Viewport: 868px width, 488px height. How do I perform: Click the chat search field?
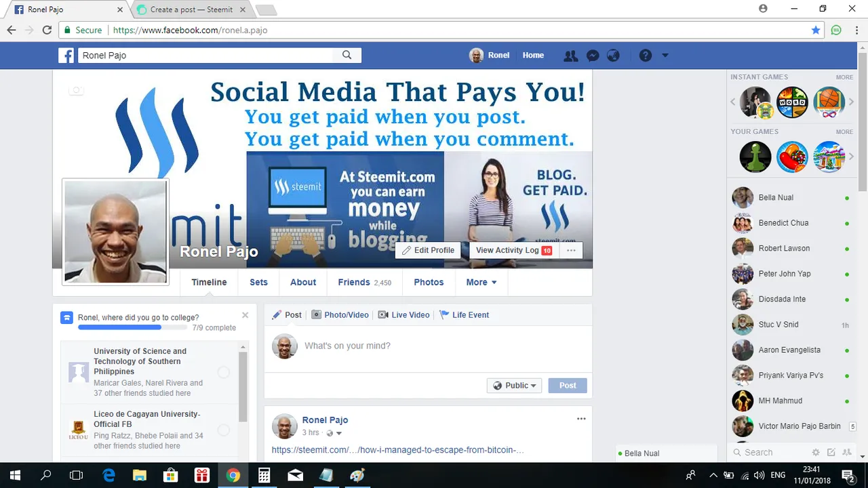[770, 452]
